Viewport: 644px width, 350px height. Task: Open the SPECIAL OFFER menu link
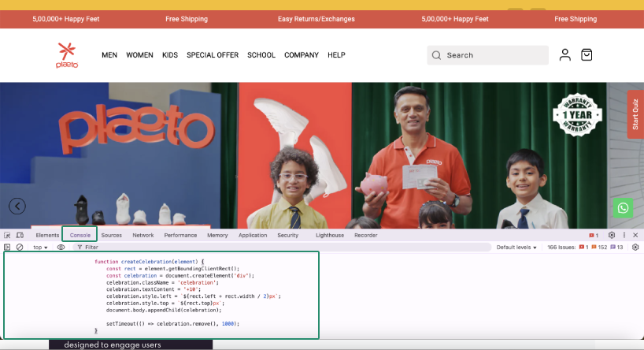tap(213, 55)
